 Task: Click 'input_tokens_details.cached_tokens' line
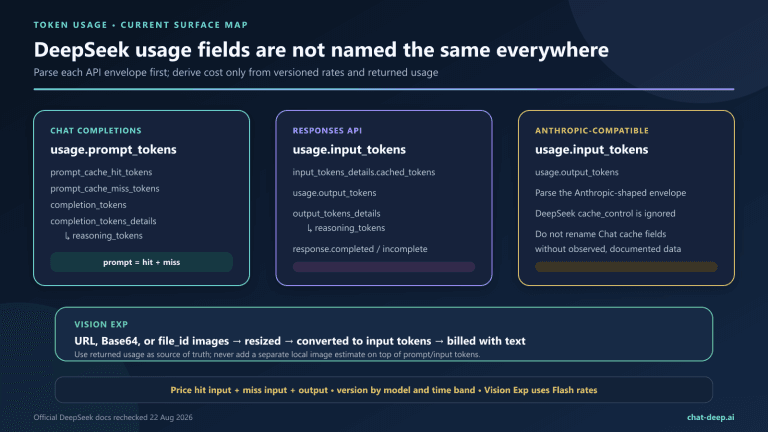(x=363, y=172)
